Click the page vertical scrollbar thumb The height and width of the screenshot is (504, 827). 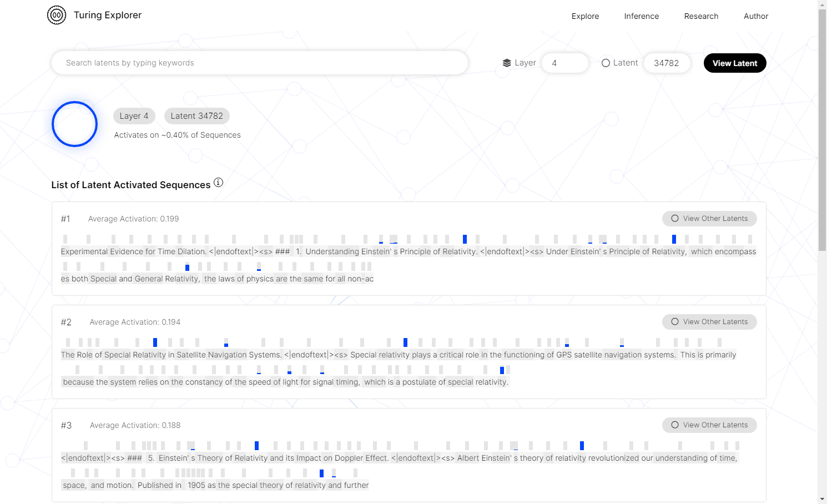[822, 128]
